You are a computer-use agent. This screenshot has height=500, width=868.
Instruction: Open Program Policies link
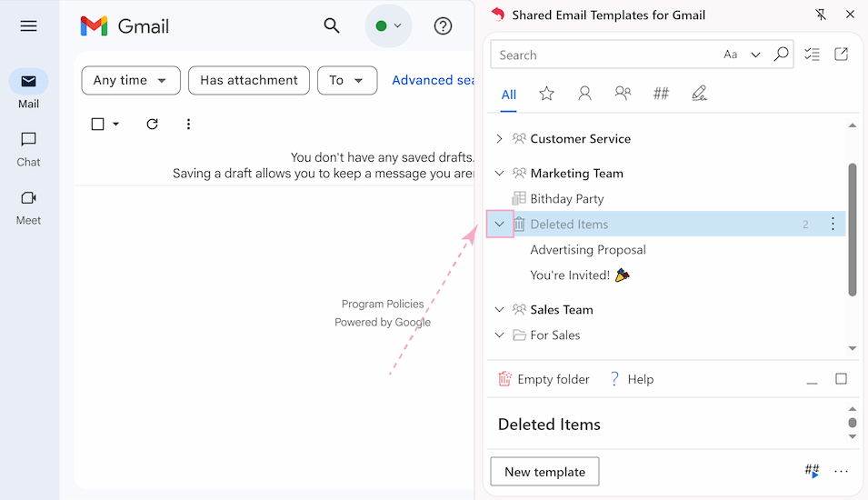383,304
